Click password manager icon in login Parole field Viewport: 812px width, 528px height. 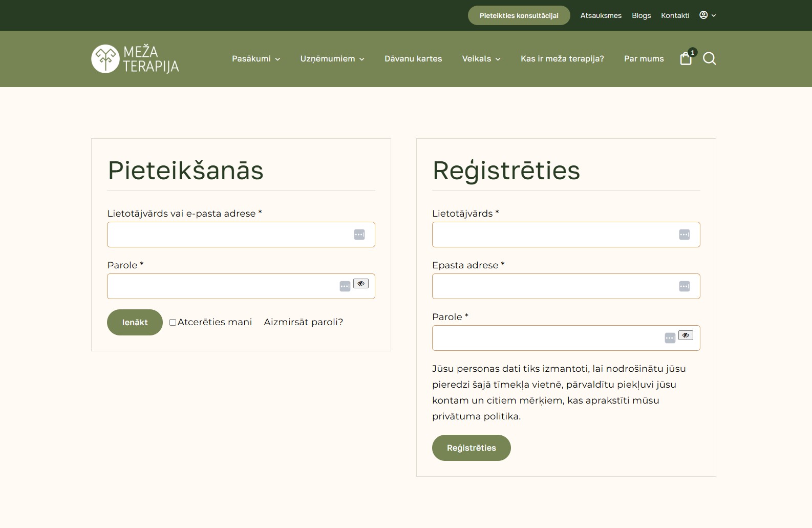(x=345, y=286)
